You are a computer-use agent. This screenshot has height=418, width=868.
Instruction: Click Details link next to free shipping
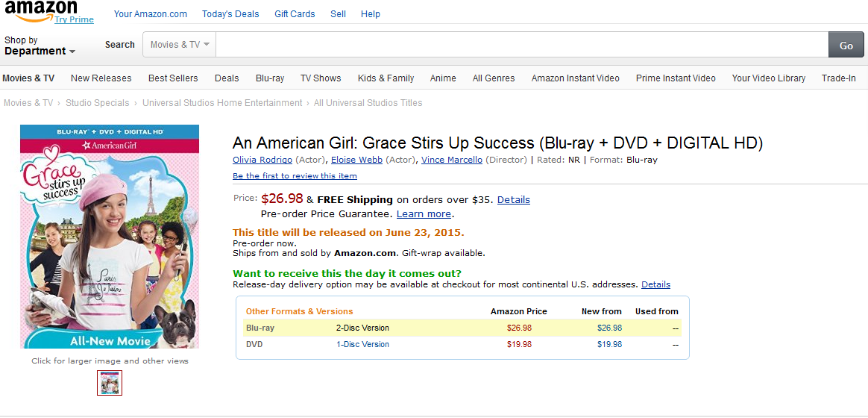513,200
